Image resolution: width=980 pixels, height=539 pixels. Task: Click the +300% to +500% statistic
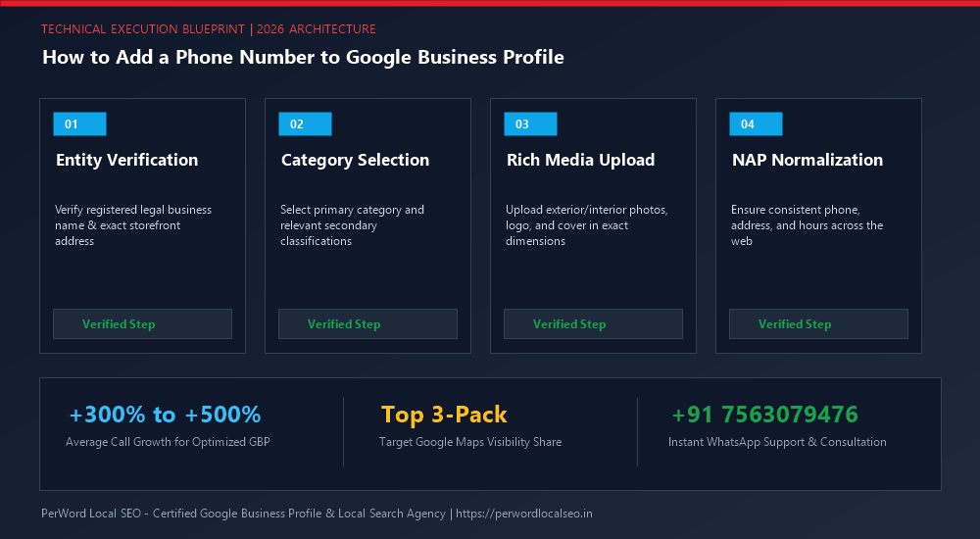coord(165,414)
